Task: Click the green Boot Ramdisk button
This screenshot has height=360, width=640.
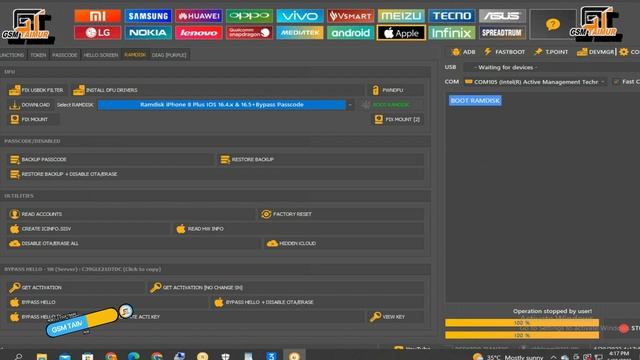Action: pyautogui.click(x=386, y=105)
